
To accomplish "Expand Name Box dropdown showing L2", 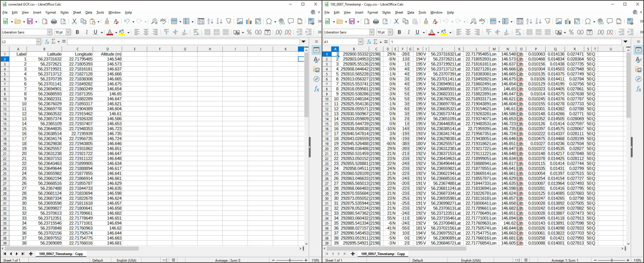I will click(x=38, y=42).
